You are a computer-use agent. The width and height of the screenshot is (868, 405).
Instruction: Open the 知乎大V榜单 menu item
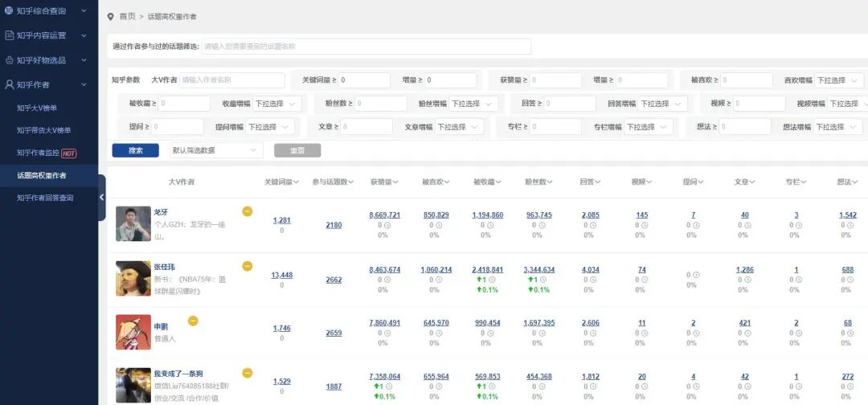tap(37, 108)
